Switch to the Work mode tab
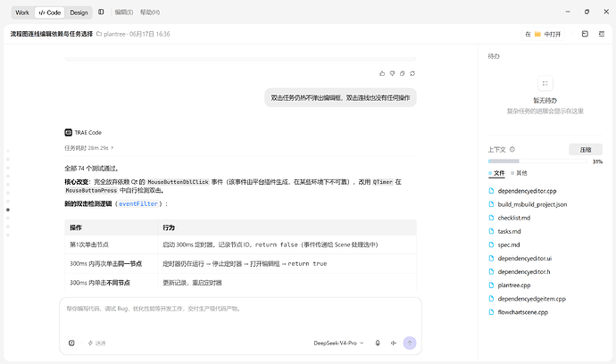This screenshot has width=616, height=364. pyautogui.click(x=22, y=12)
